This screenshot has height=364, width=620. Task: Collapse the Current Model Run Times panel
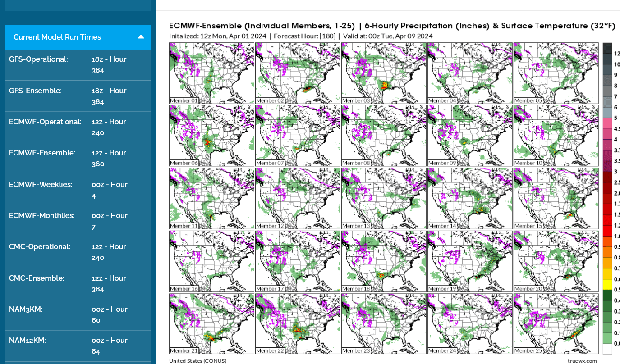[141, 37]
